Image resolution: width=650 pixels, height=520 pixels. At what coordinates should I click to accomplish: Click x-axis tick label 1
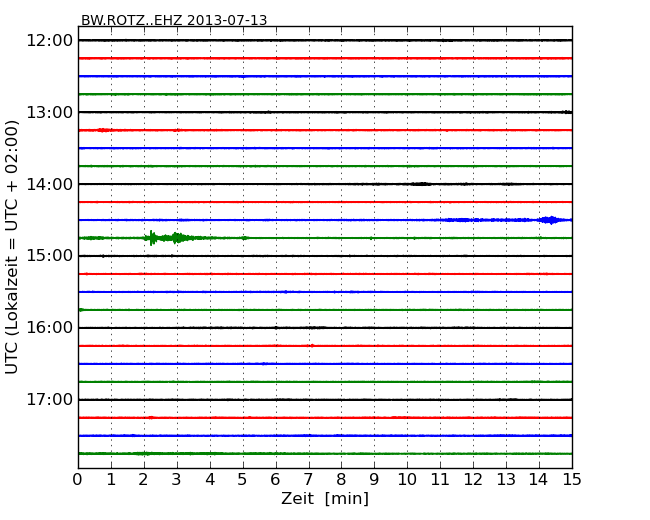(x=111, y=480)
